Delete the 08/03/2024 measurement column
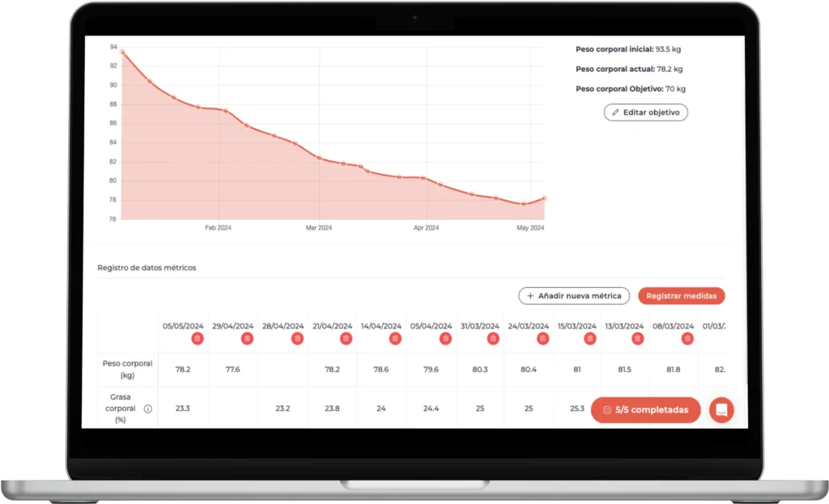 687,339
